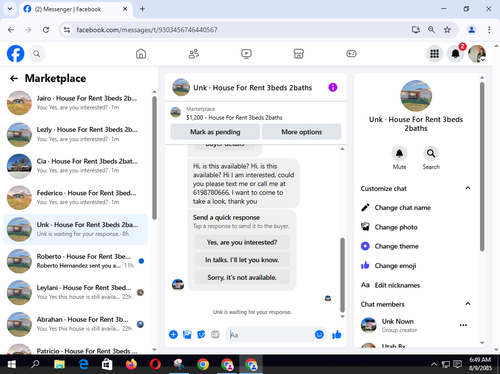Open the unread Roberto conversation
This screenshot has height=374, width=500.
(x=75, y=261)
